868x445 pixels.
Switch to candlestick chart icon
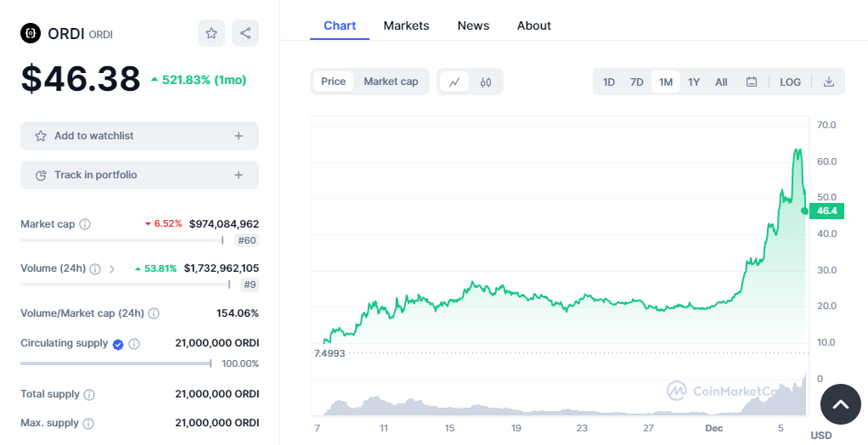click(486, 82)
